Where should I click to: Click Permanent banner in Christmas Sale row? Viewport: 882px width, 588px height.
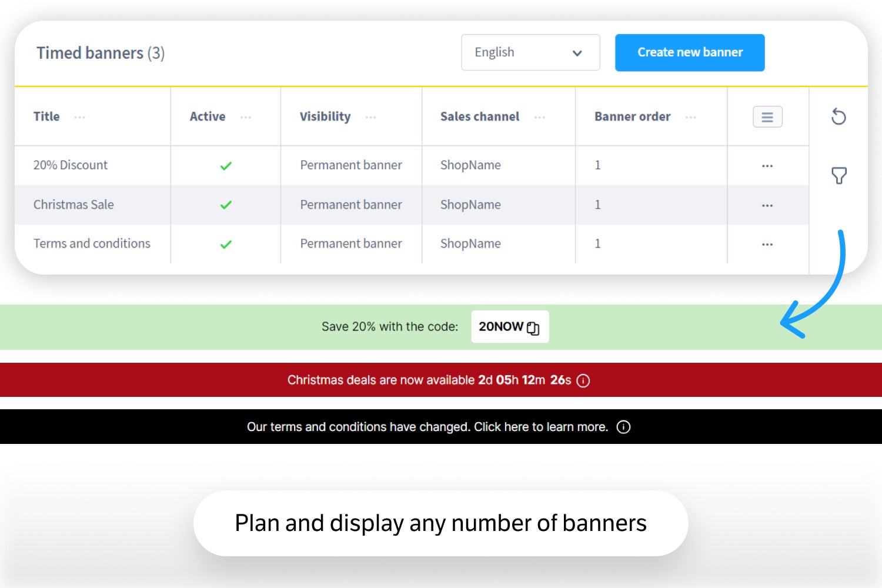point(351,205)
